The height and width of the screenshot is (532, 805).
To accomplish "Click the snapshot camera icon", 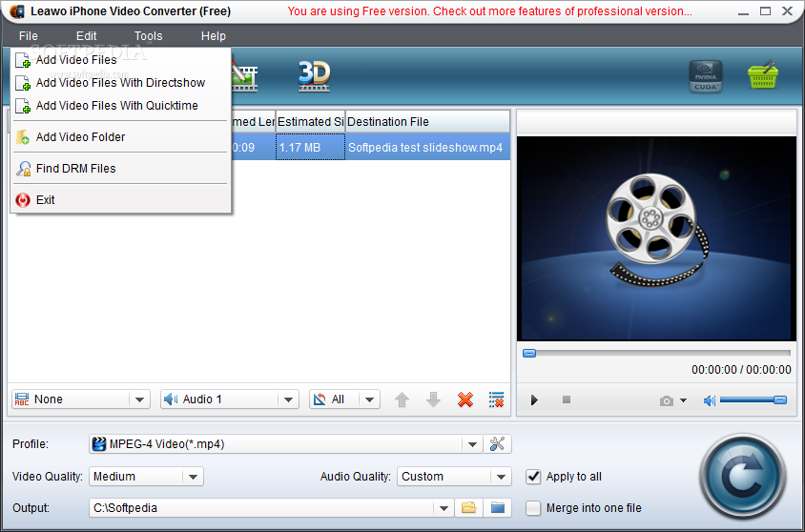I will pos(667,400).
